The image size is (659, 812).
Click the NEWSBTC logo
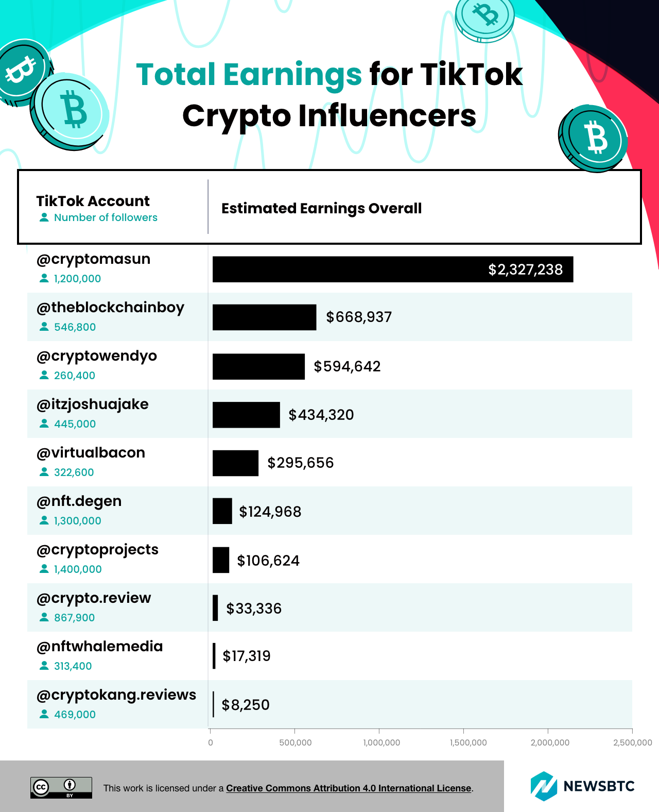pos(582,786)
